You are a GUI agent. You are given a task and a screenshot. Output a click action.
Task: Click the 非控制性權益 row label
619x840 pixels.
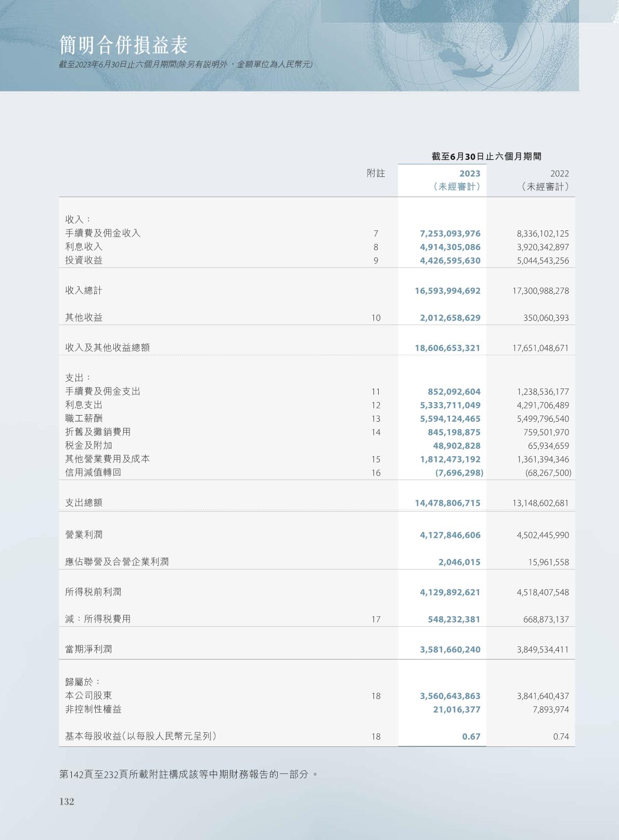click(x=93, y=709)
